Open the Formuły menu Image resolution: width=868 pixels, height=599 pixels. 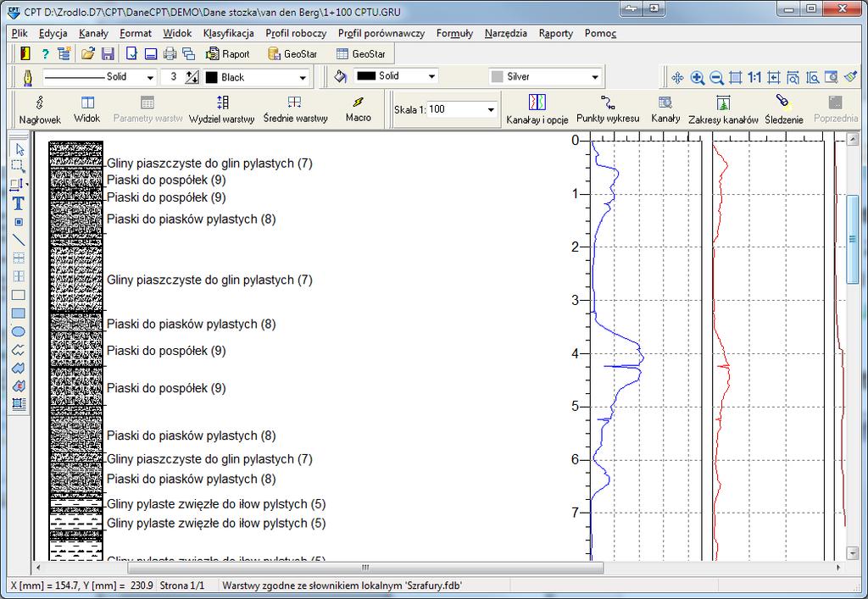454,33
